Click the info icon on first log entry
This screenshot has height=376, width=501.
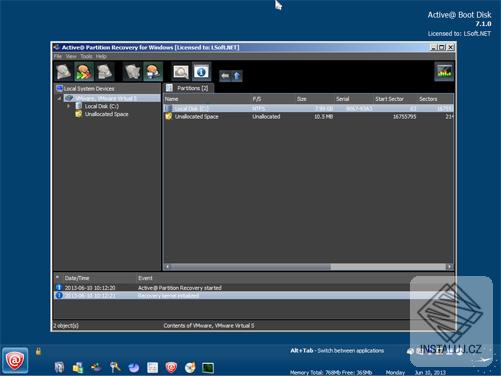[59, 287]
